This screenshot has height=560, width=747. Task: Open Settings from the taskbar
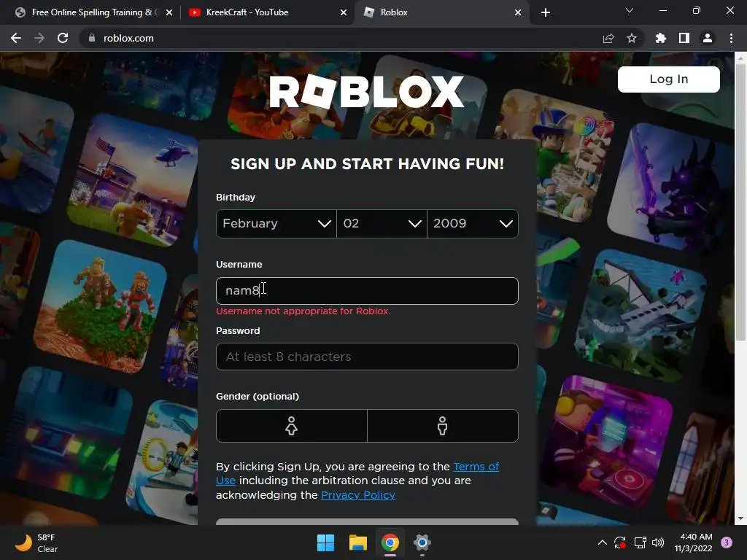pos(422,542)
